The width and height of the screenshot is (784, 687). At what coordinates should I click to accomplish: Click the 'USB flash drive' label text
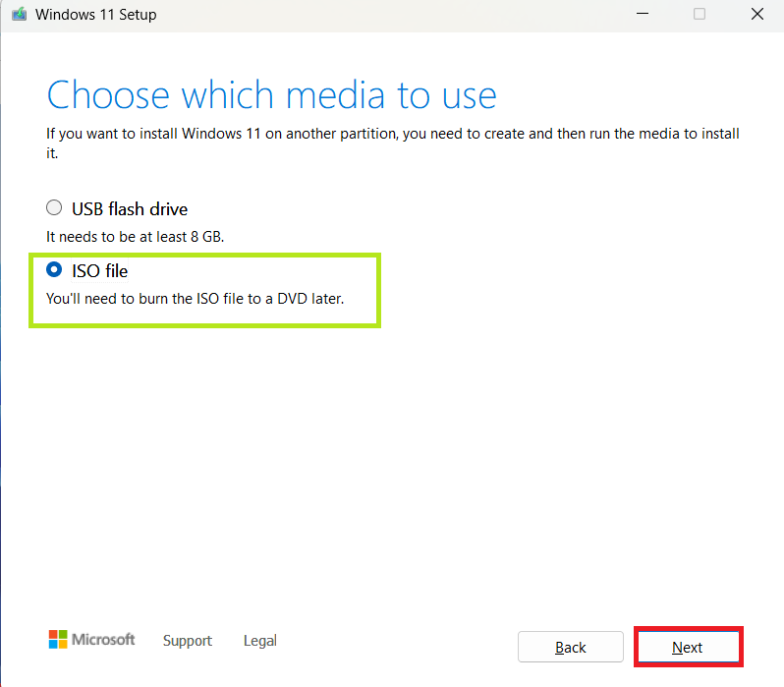[130, 209]
